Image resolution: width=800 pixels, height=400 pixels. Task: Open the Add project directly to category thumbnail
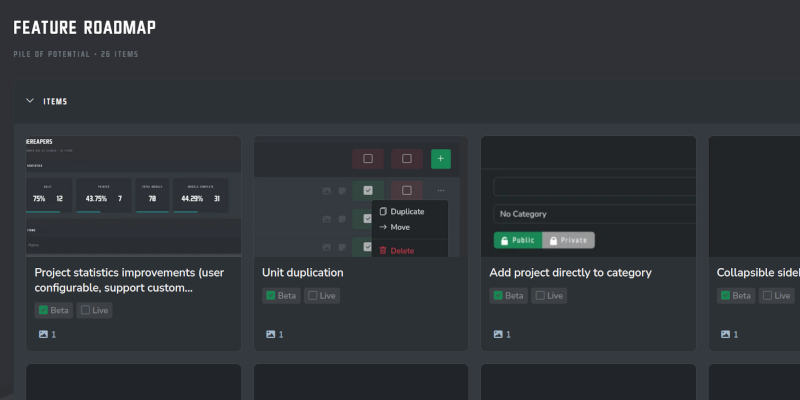(588, 196)
